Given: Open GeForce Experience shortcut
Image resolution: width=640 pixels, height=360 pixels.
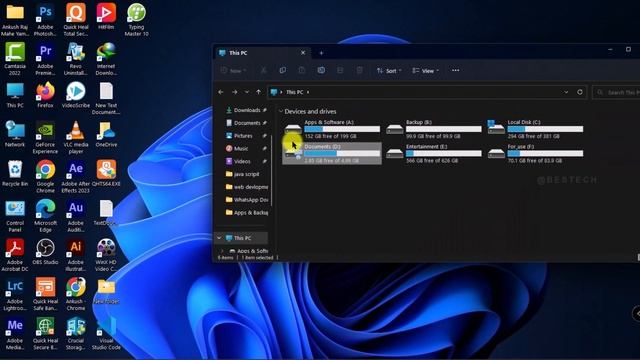Looking at the screenshot, I should click(45, 138).
